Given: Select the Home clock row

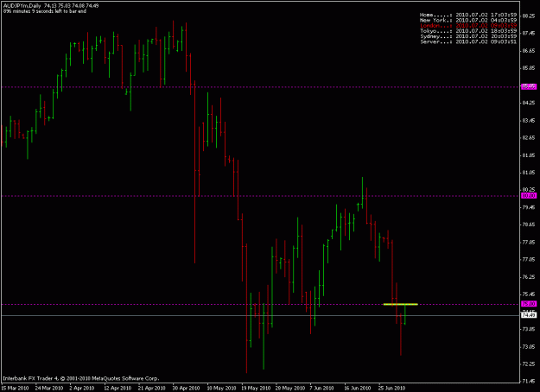Looking at the screenshot, I should pos(468,15).
